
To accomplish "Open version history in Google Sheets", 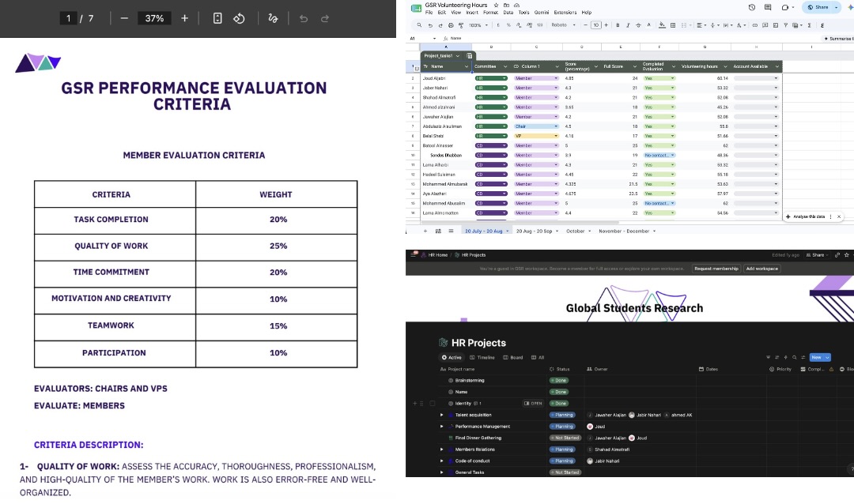I will pos(752,7).
